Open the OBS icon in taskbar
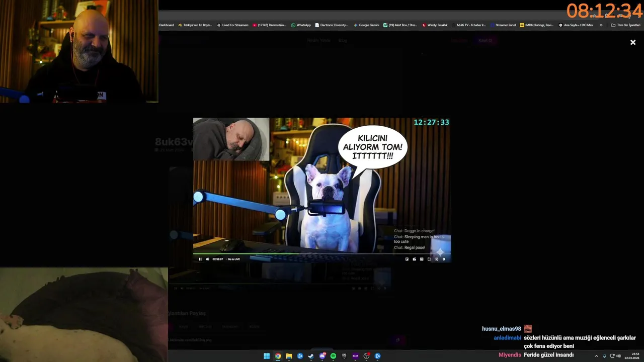Viewport: 644px width, 362px height. pos(366,356)
